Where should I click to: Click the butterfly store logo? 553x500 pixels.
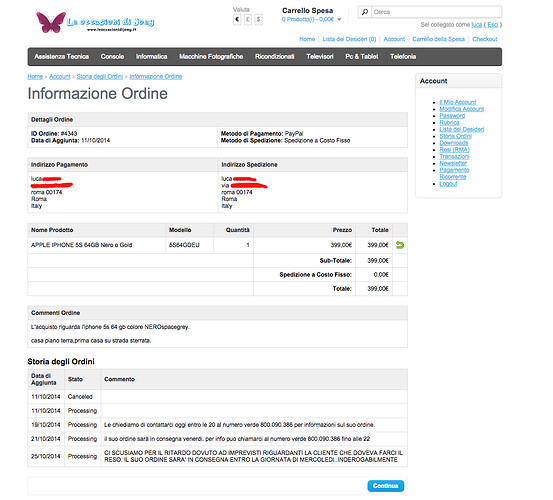coord(95,22)
